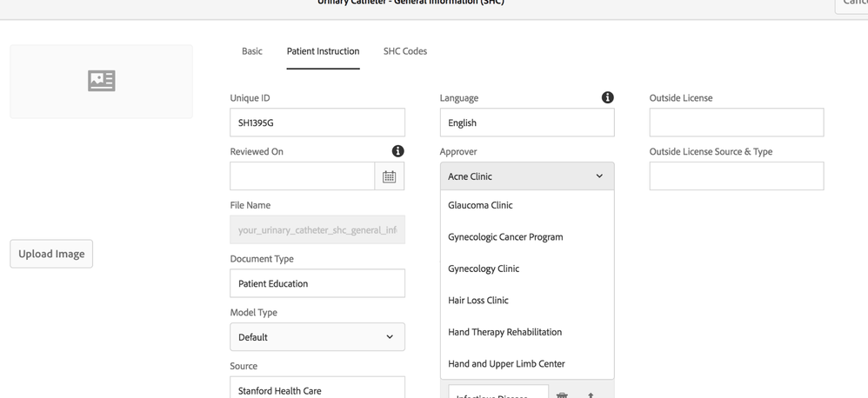Pick Gynecology Clinic in the dropdown list
Image resolution: width=868 pixels, height=398 pixels.
click(x=484, y=269)
